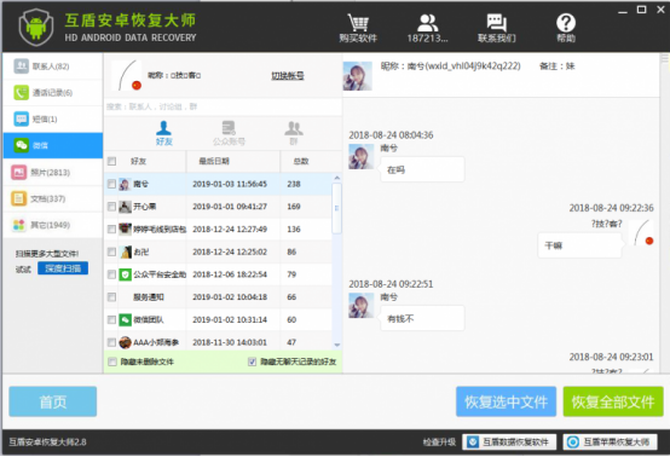Click AAA contact avatar in 47 row
The height and width of the screenshot is (457, 670).
tap(125, 343)
